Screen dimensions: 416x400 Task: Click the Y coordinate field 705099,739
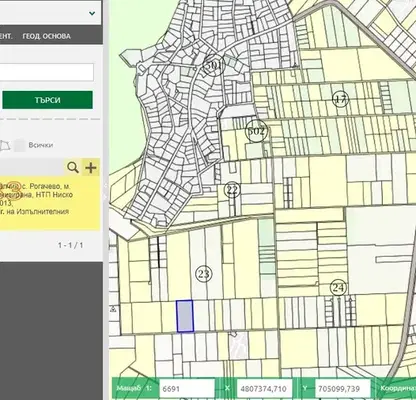(x=342, y=389)
